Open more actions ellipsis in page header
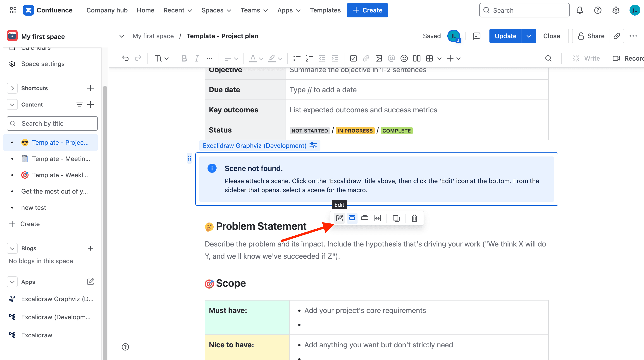Viewport: 644px width, 360px height. 633,36
